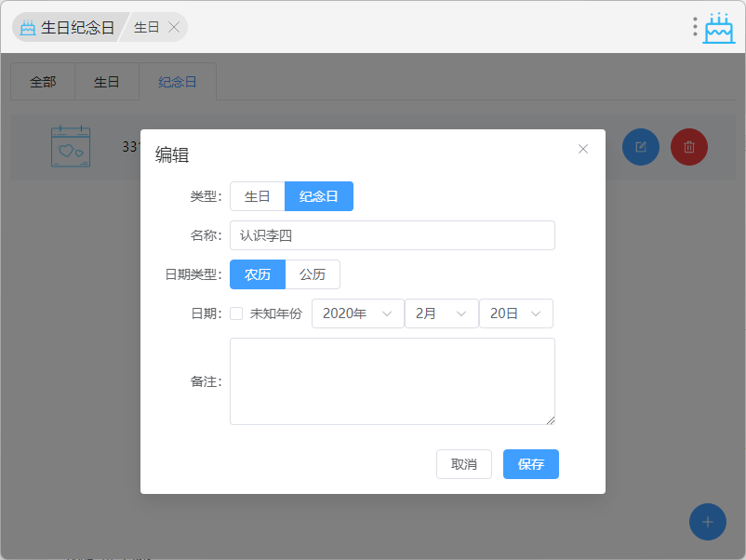Click the 取消 button
The image size is (746, 560).
[x=464, y=464]
